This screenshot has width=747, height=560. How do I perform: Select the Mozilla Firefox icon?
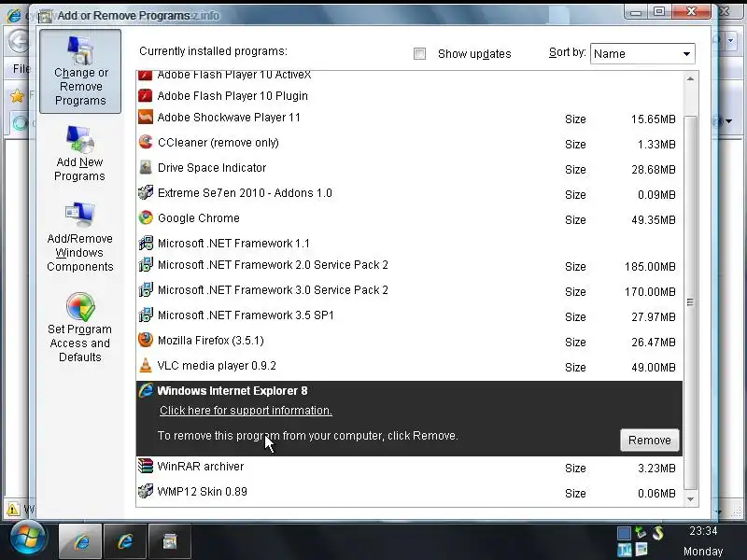point(146,340)
